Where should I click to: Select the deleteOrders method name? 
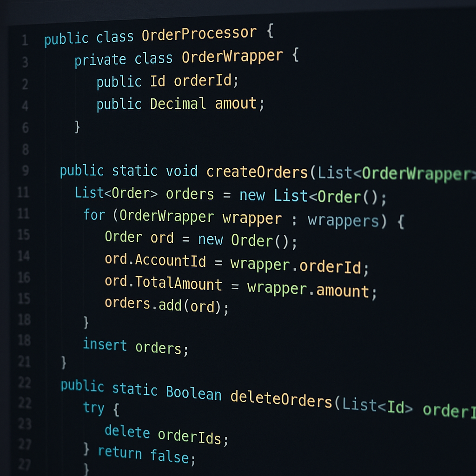pos(281,399)
